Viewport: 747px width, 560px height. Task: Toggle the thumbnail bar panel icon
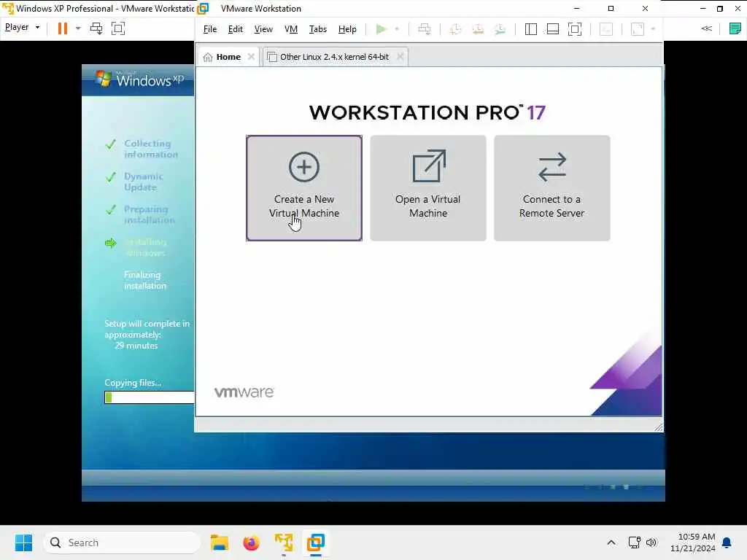[553, 29]
